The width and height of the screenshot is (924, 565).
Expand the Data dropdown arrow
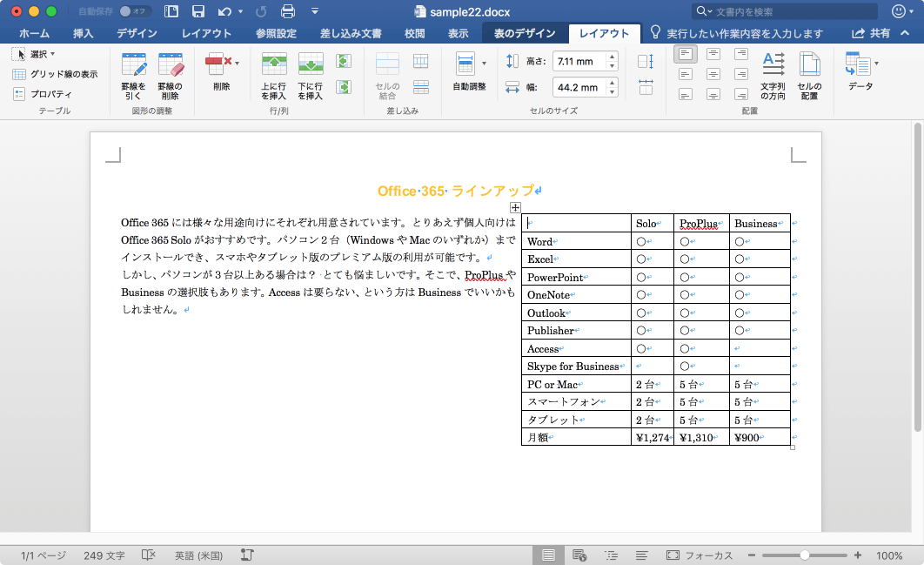click(x=876, y=63)
